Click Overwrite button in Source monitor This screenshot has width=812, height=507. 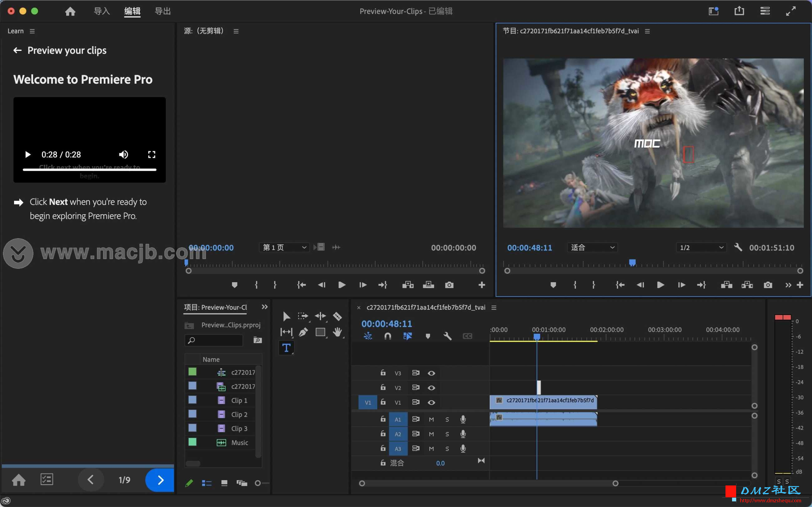pyautogui.click(x=428, y=285)
